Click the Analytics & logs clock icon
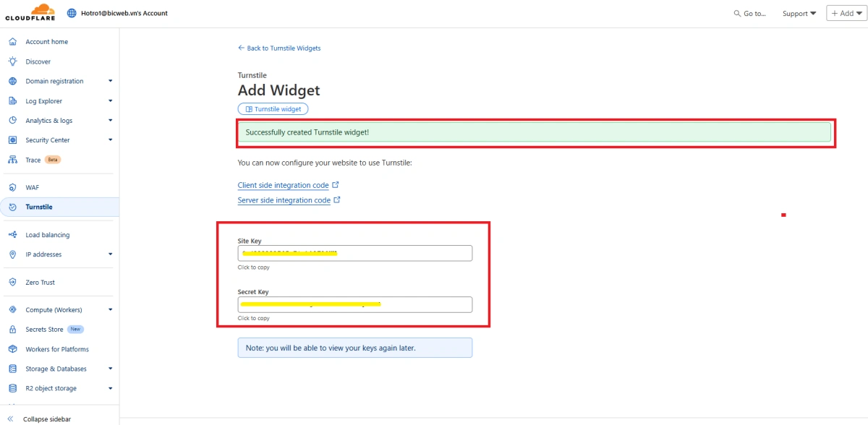This screenshot has width=868, height=425. point(12,121)
